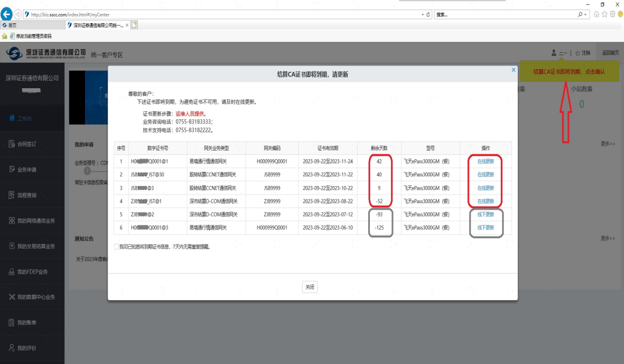Click the red 运维人员提供 text
The height and width of the screenshot is (364, 624).
(191, 113)
